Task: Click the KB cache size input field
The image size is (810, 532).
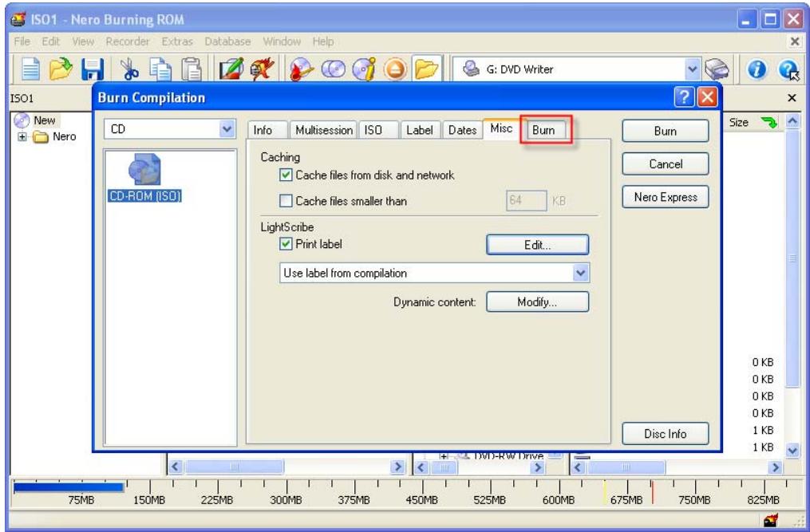Action: point(527,200)
